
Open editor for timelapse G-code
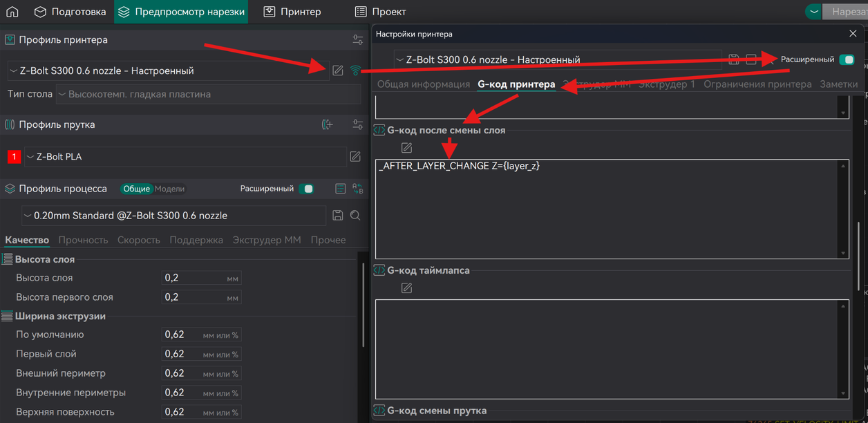point(406,288)
